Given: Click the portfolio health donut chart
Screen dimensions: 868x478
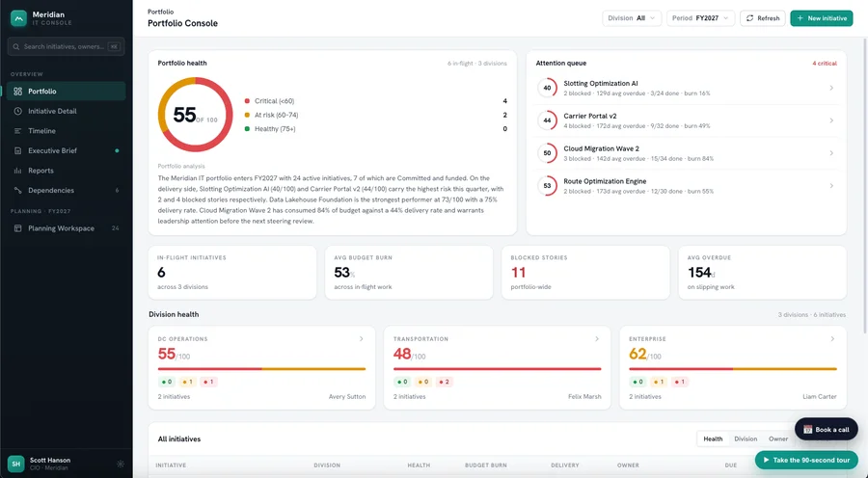Looking at the screenshot, I should coord(196,115).
